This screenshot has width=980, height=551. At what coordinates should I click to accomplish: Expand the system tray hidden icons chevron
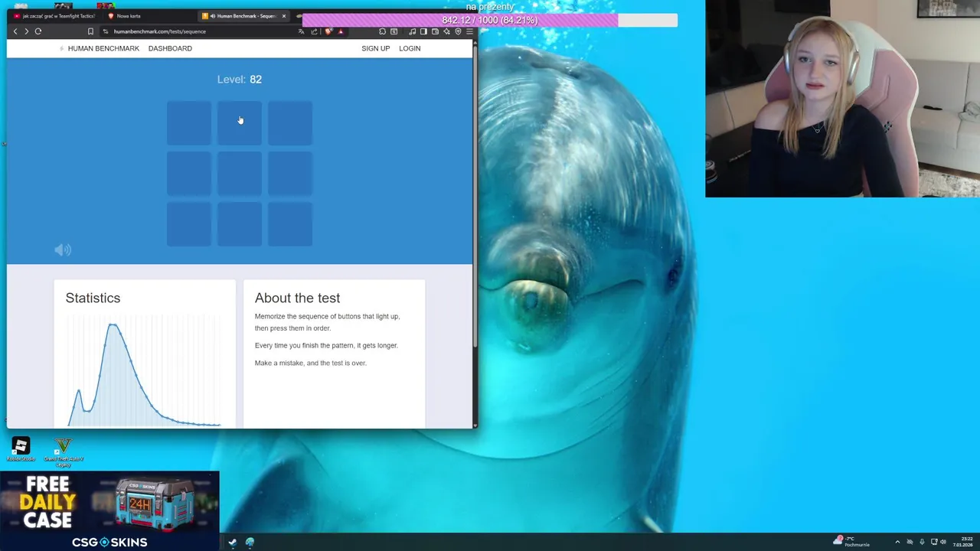coord(897,542)
